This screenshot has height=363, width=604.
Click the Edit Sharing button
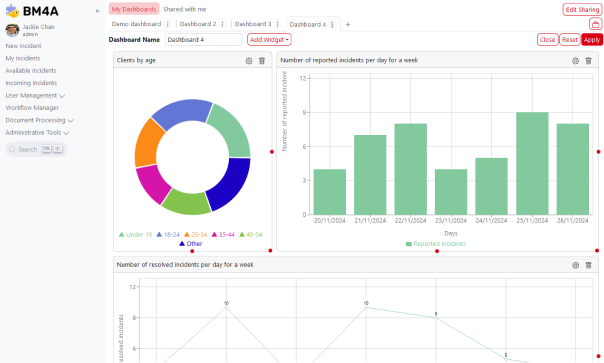coord(582,9)
